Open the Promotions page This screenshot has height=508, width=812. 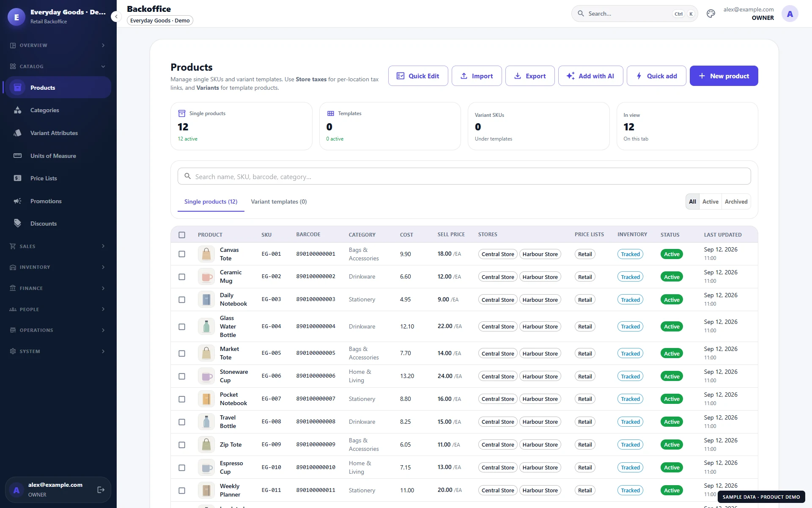tap(58, 201)
